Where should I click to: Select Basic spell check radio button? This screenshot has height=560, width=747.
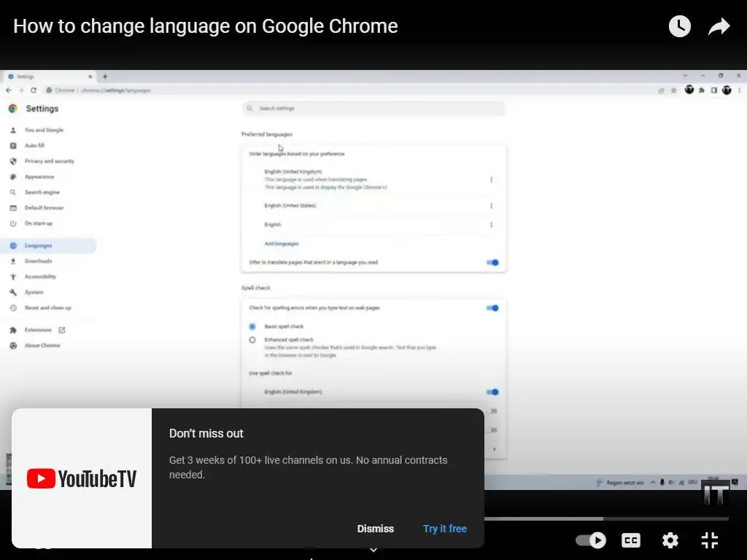click(x=252, y=327)
